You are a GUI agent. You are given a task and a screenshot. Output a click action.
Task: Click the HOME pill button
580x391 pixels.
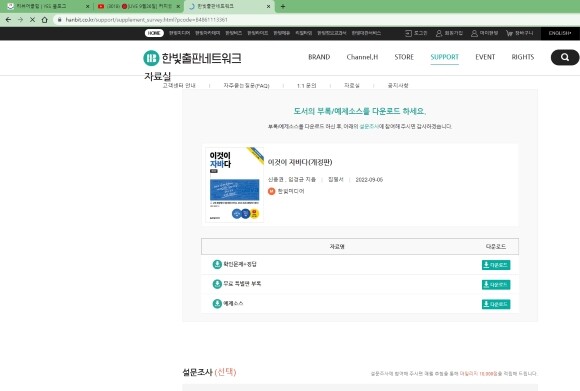154,33
